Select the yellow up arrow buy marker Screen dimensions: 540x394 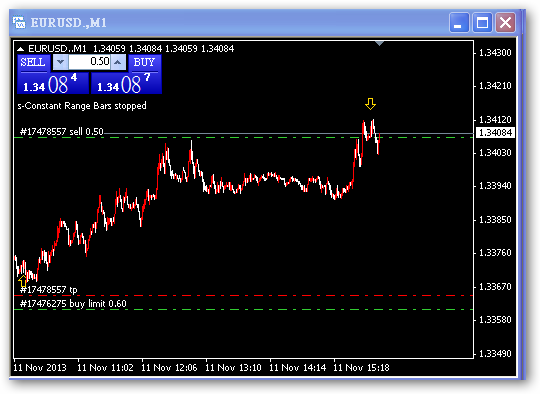[23, 281]
